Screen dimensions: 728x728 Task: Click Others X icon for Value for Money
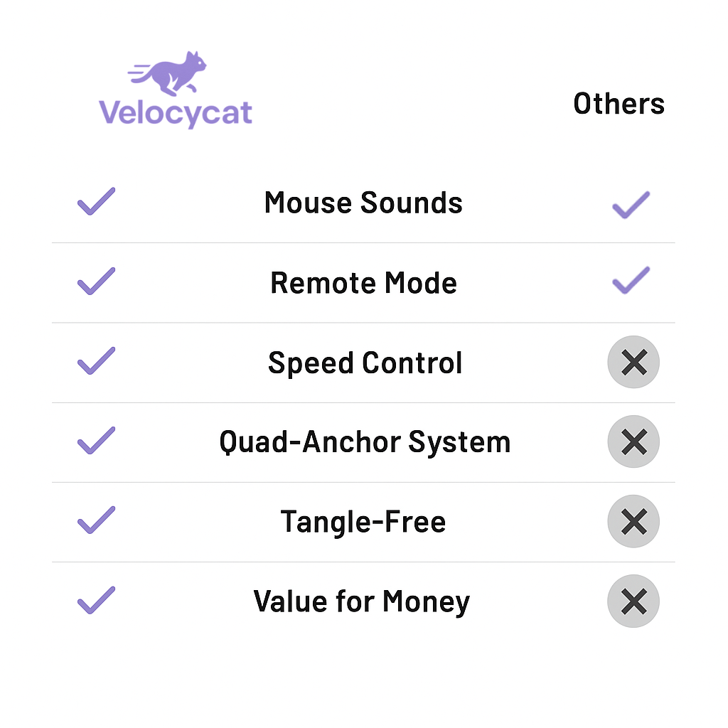pos(633,601)
